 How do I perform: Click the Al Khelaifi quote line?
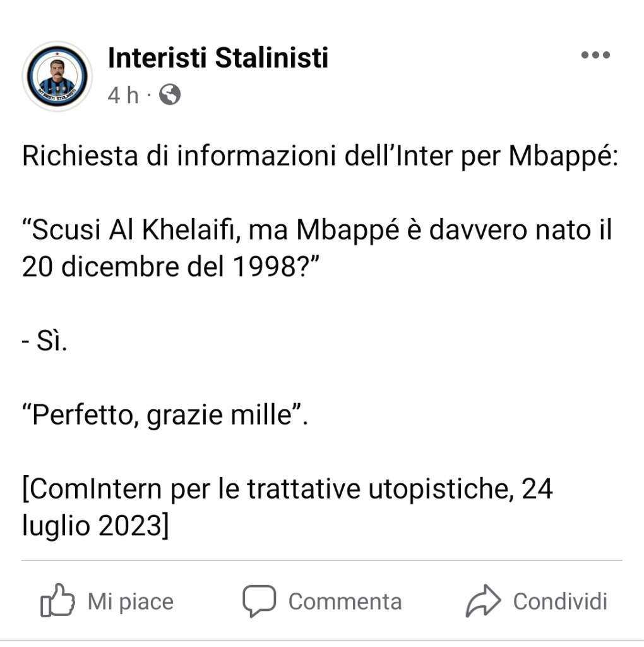click(317, 230)
